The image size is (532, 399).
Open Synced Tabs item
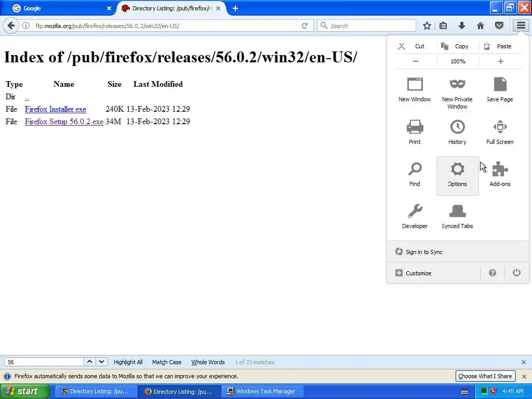(x=457, y=217)
